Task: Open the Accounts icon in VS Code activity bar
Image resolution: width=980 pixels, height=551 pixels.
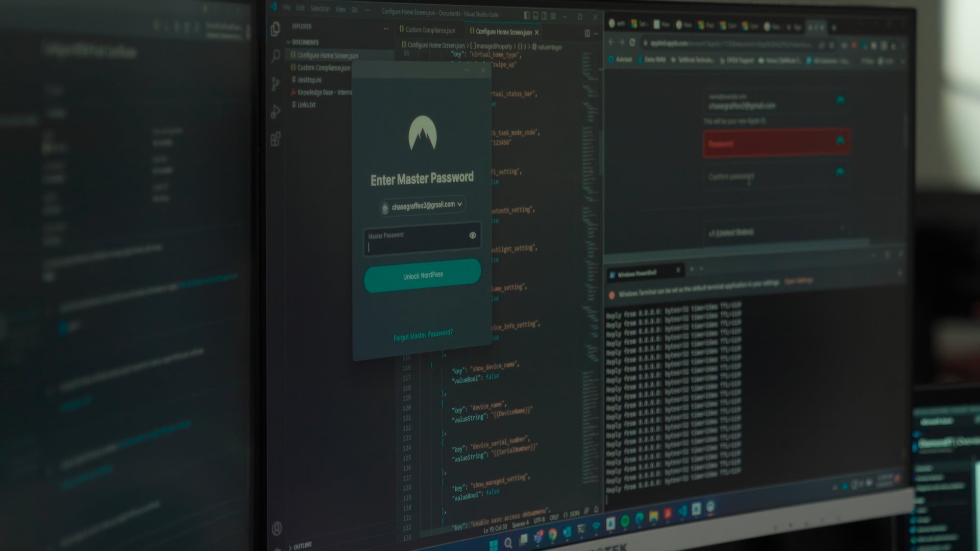Action: click(277, 528)
